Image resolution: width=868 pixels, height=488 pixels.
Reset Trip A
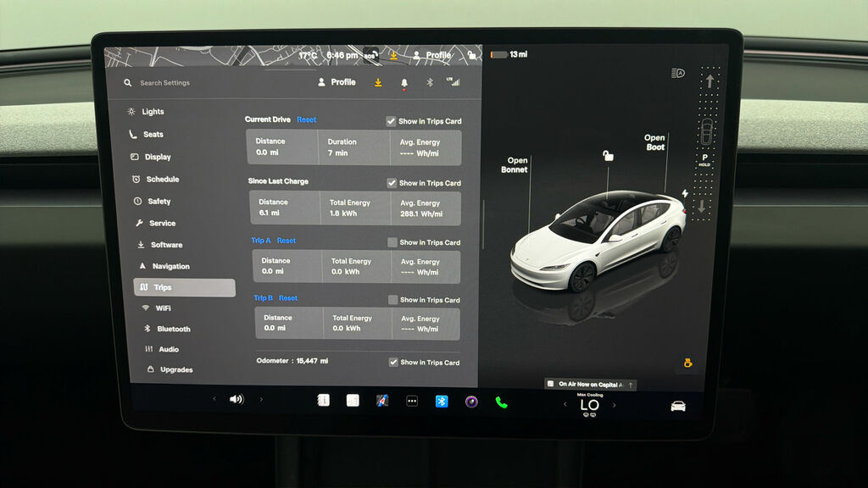pos(287,241)
